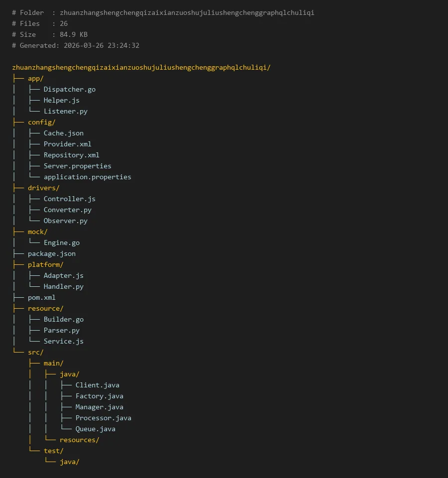Select Dispatcher.go in the app folder
448x478 pixels.
pyautogui.click(x=69, y=90)
